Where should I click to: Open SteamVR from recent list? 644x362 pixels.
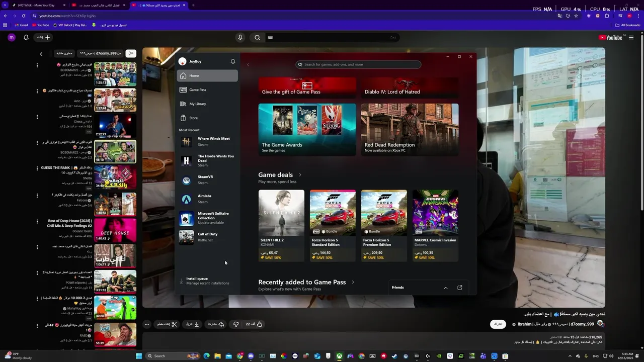tap(207, 180)
